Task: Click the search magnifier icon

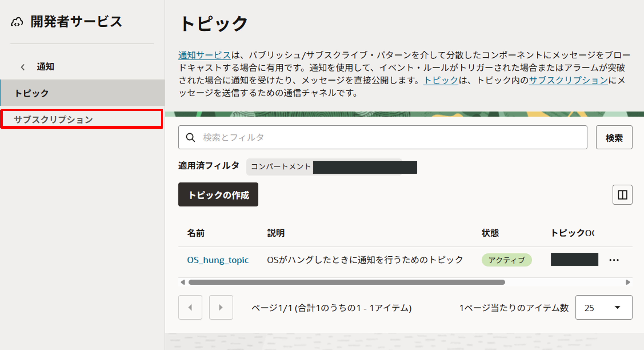Action: (x=191, y=138)
